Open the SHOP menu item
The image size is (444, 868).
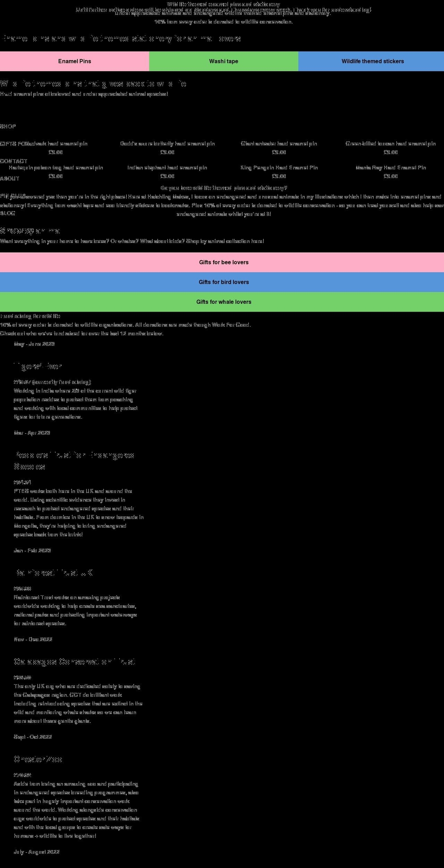[x=8, y=126]
